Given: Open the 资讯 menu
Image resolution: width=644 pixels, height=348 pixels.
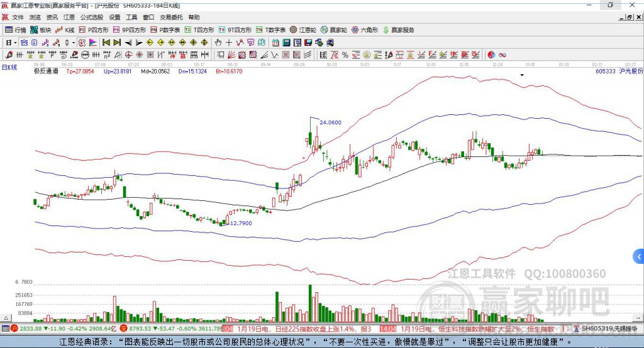Looking at the screenshot, I should [52, 17].
